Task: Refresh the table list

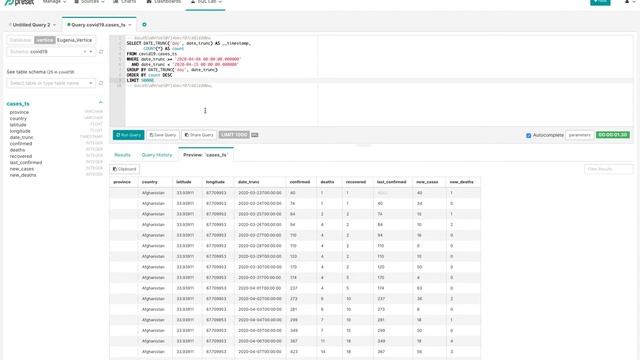Action: click(x=101, y=83)
